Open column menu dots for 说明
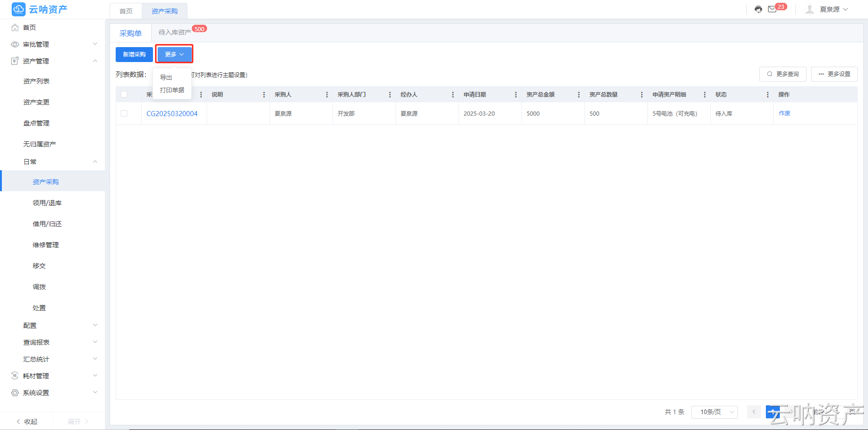 coord(264,95)
